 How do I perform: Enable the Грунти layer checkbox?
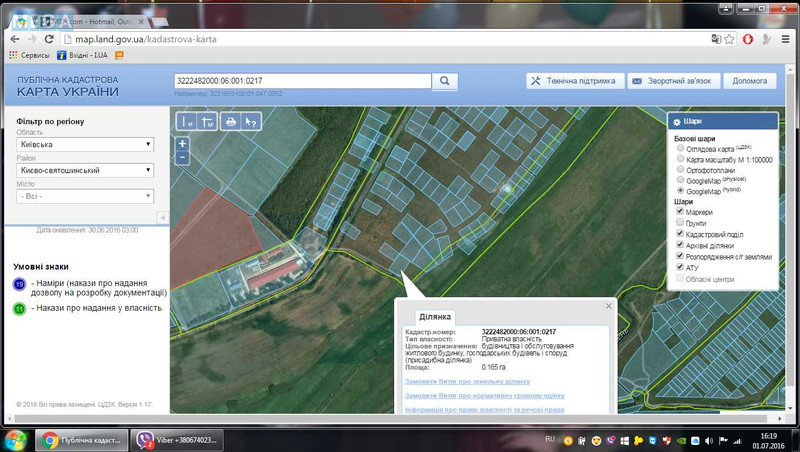tap(680, 222)
